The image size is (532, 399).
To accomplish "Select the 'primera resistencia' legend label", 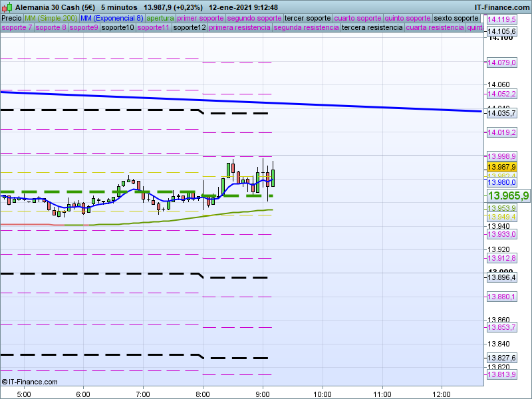I will pos(239,28).
